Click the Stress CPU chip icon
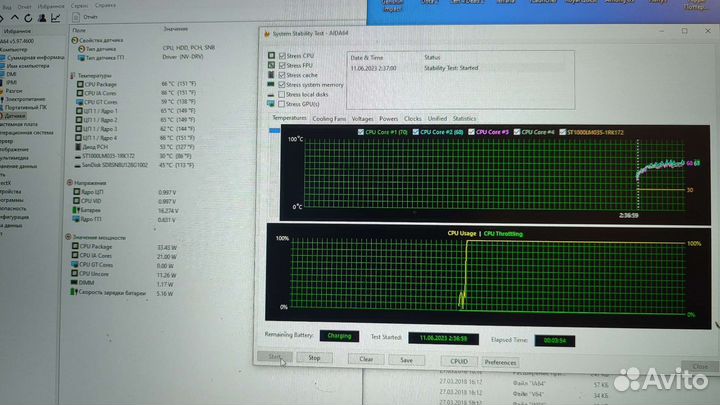Screen dimensions: 720x405 tap(271, 56)
